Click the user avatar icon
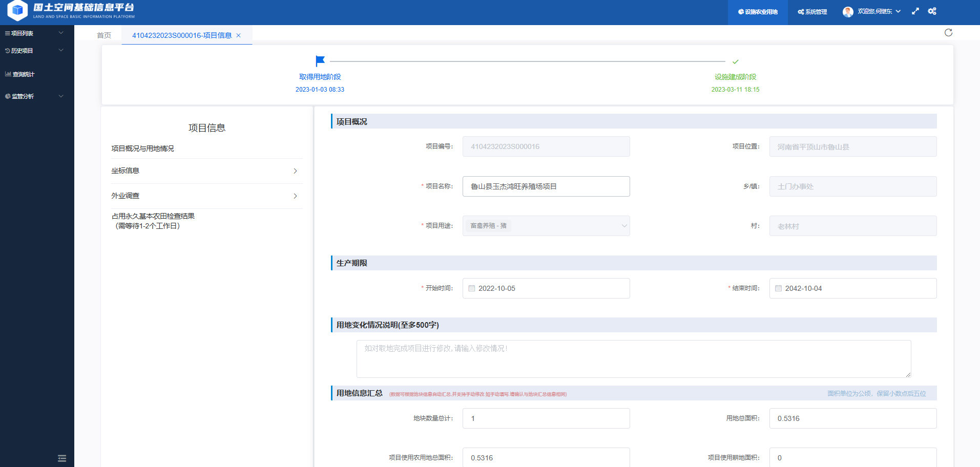This screenshot has width=980, height=467. point(848,12)
